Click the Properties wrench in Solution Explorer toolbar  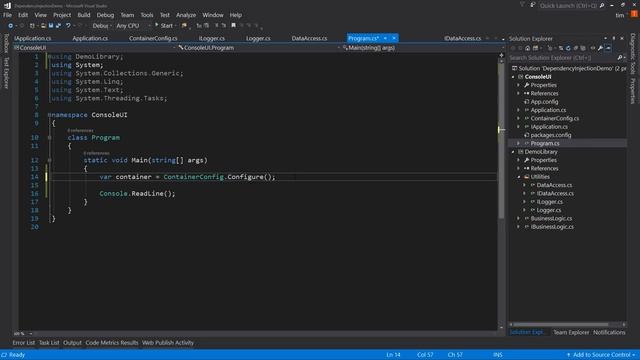click(x=600, y=48)
